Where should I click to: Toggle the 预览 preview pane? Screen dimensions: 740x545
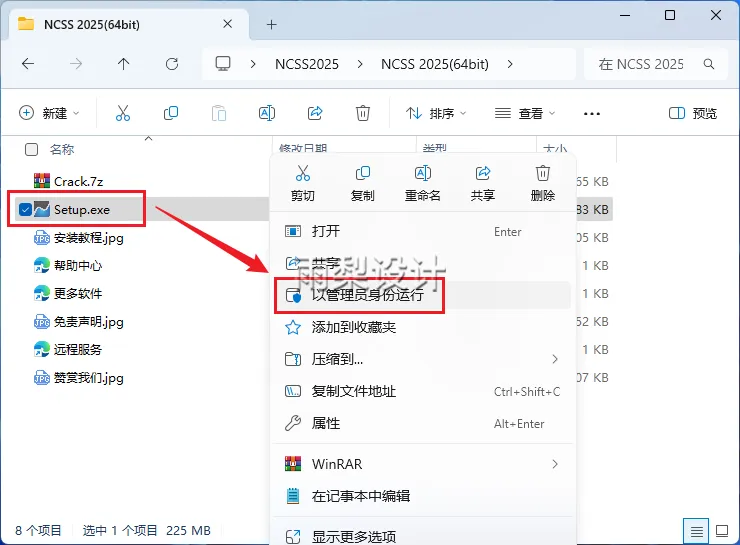point(693,113)
